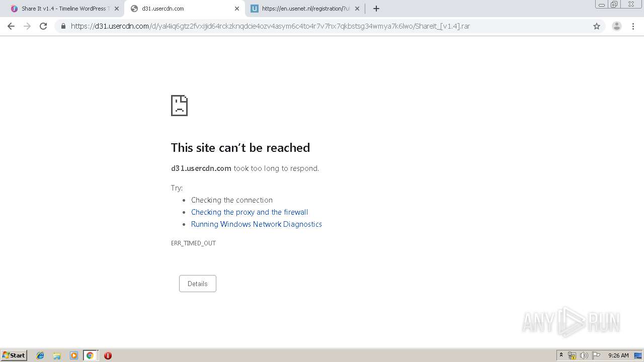Click the network tray icon
Image resolution: width=644 pixels, height=362 pixels.
(x=572, y=355)
